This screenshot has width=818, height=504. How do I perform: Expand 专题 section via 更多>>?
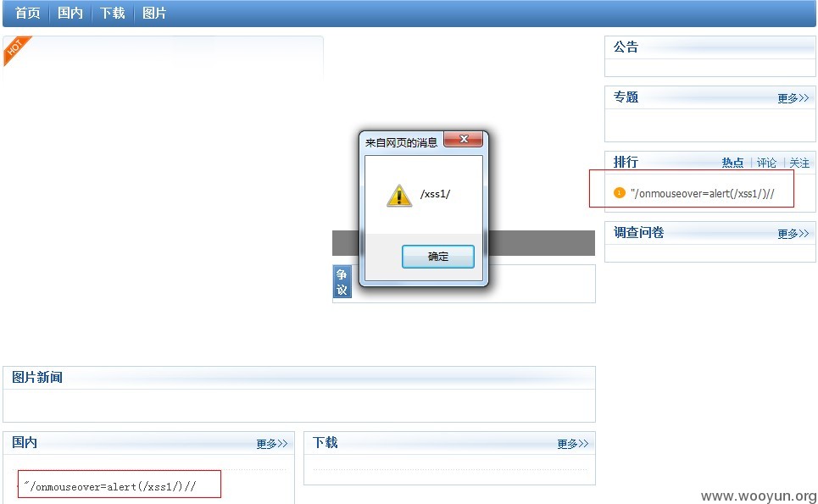[793, 98]
